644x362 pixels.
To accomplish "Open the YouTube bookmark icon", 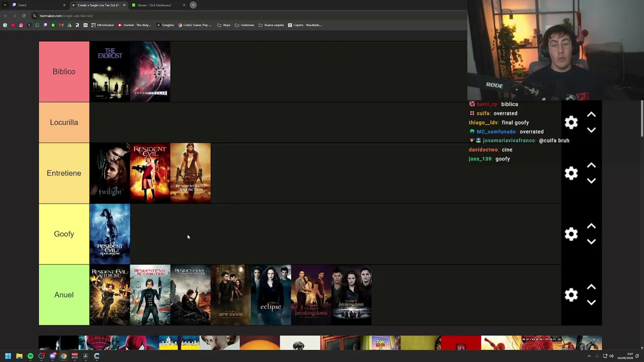I will click(x=13, y=25).
